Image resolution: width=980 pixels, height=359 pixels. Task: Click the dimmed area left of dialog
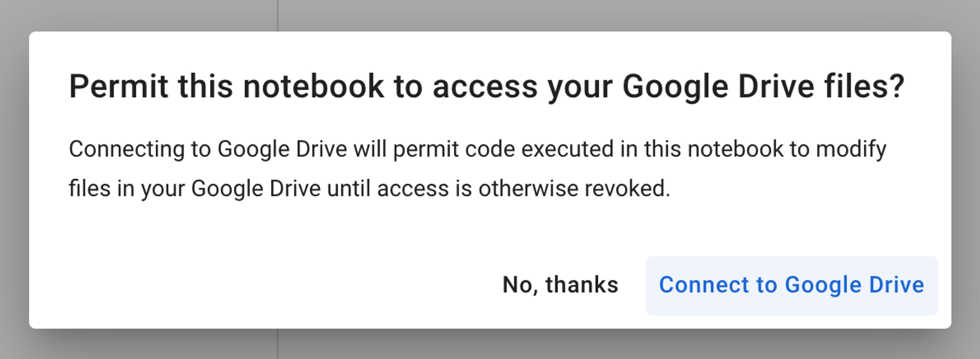(14, 179)
